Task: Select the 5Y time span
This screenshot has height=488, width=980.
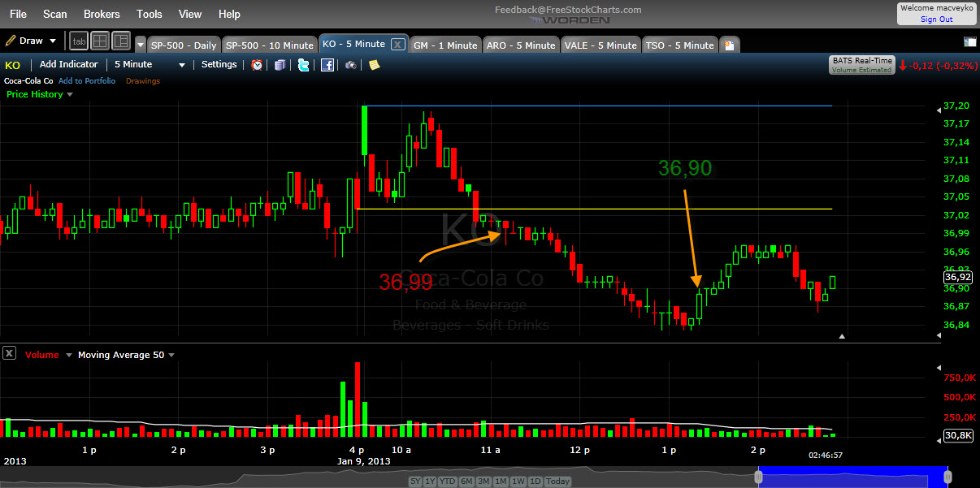Action: tap(416, 482)
